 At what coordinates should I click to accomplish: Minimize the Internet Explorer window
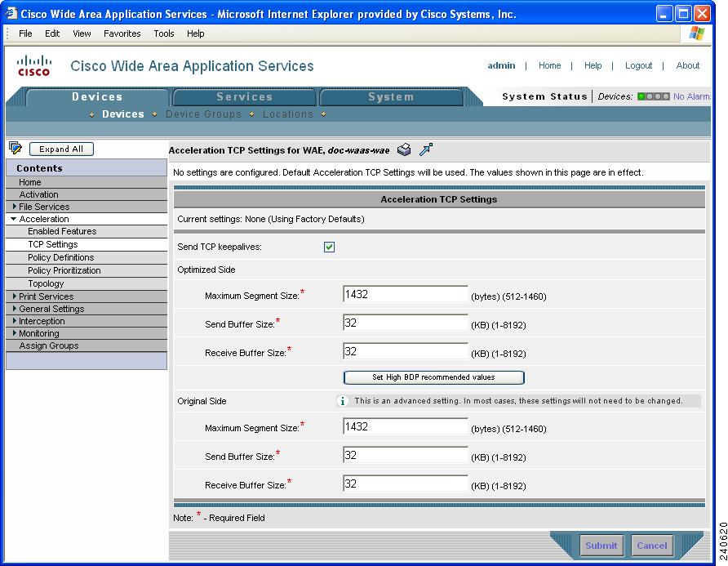point(664,14)
